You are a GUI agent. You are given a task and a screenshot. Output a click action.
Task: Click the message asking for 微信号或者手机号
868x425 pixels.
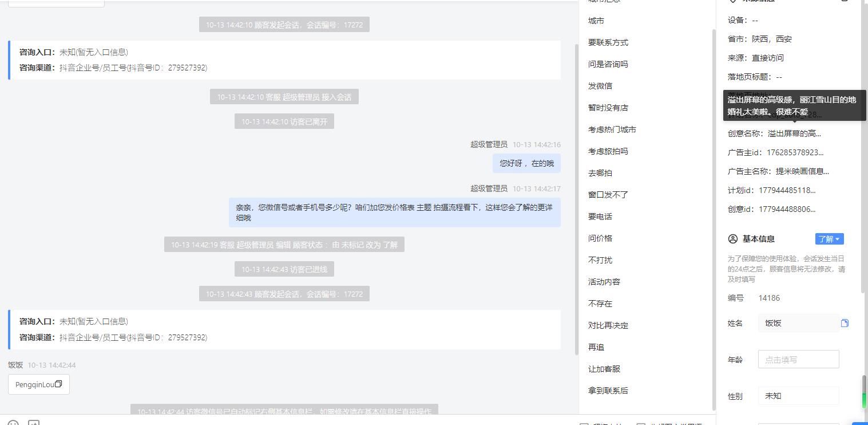(395, 213)
